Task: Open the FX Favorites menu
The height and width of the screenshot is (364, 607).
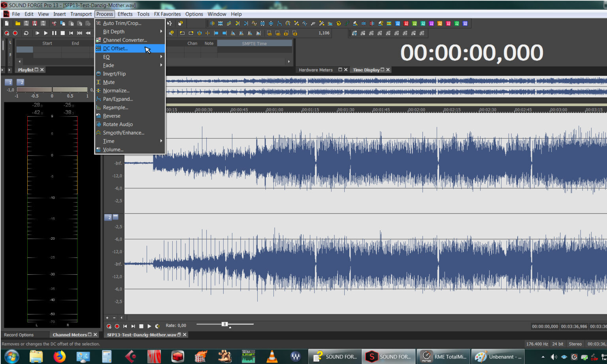Action: tap(167, 14)
